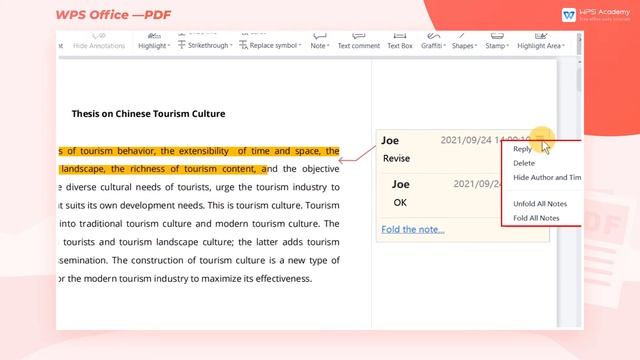Select the Text comment tool

(359, 42)
